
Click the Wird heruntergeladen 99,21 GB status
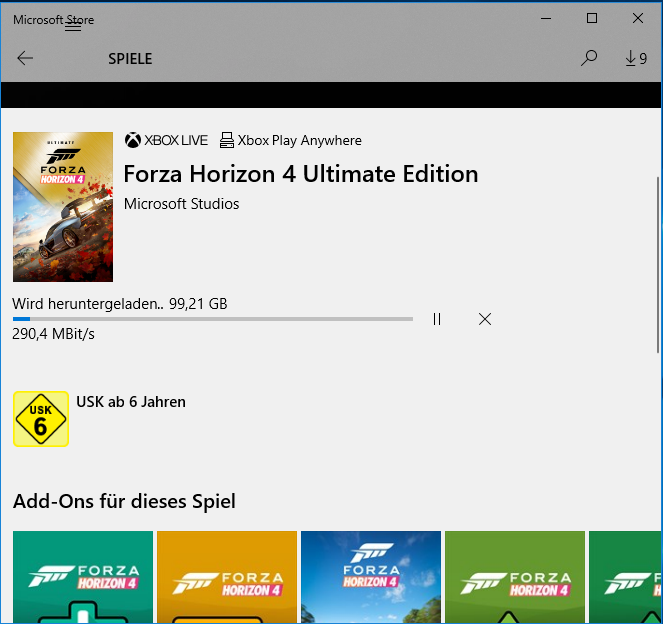[120, 304]
